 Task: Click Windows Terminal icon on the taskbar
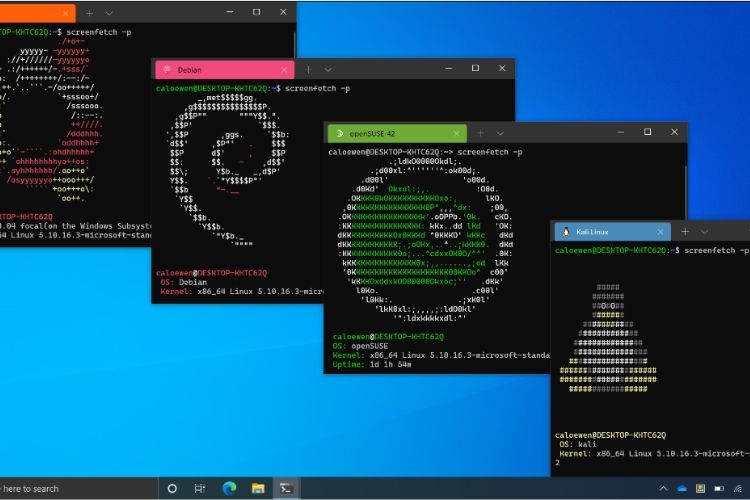point(287,489)
